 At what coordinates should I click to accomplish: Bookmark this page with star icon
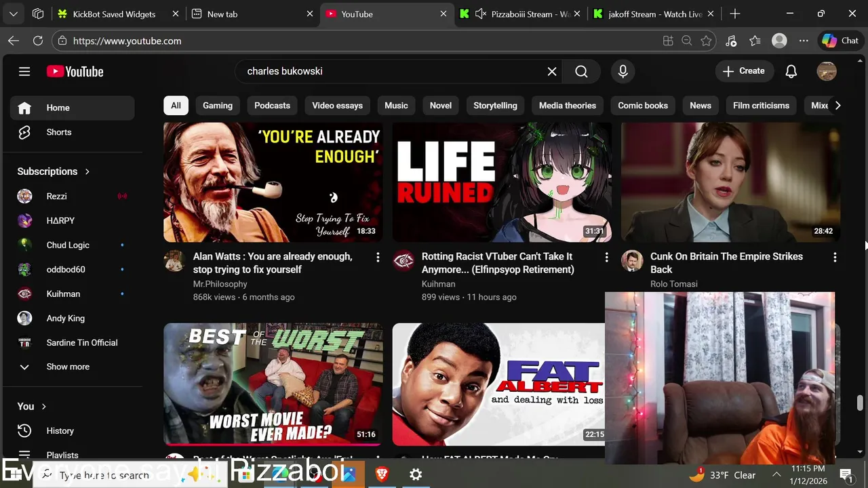pos(706,41)
